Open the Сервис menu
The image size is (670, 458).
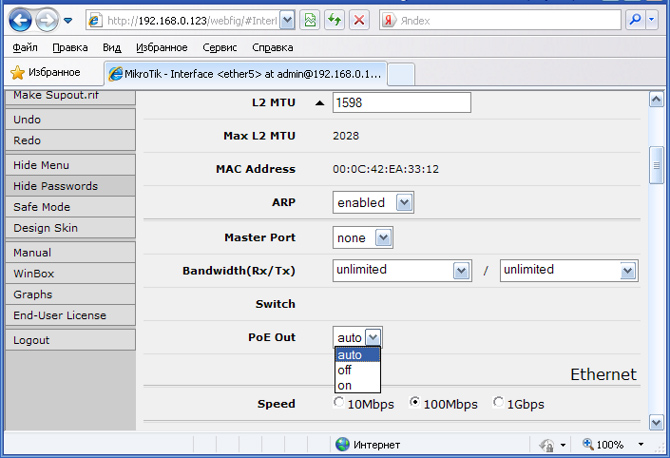[x=219, y=47]
